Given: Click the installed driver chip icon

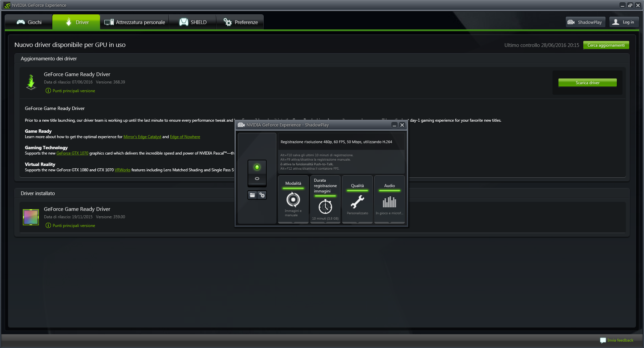Looking at the screenshot, I should (x=31, y=217).
